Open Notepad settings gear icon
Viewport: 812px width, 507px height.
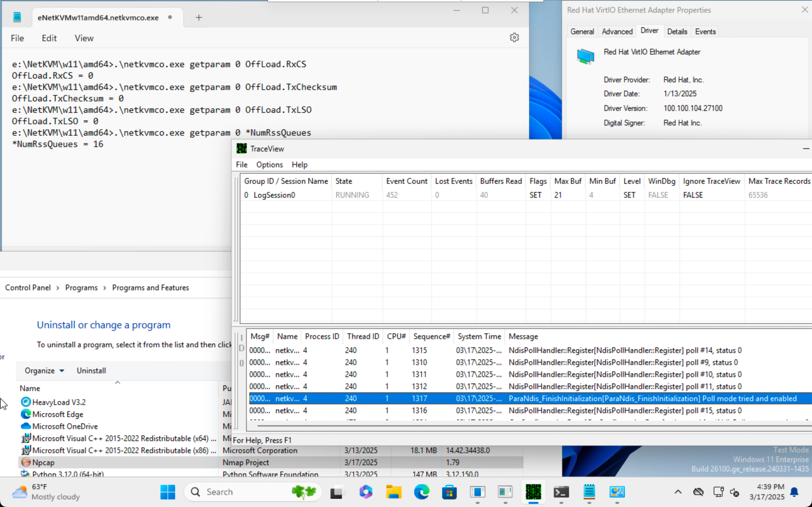pos(514,38)
